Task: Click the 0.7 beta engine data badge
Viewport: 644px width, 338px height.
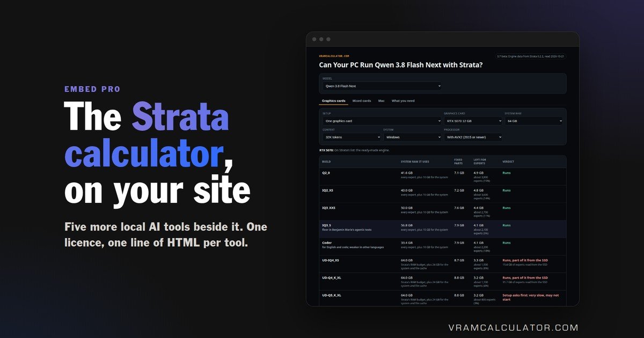Action: pyautogui.click(x=531, y=56)
